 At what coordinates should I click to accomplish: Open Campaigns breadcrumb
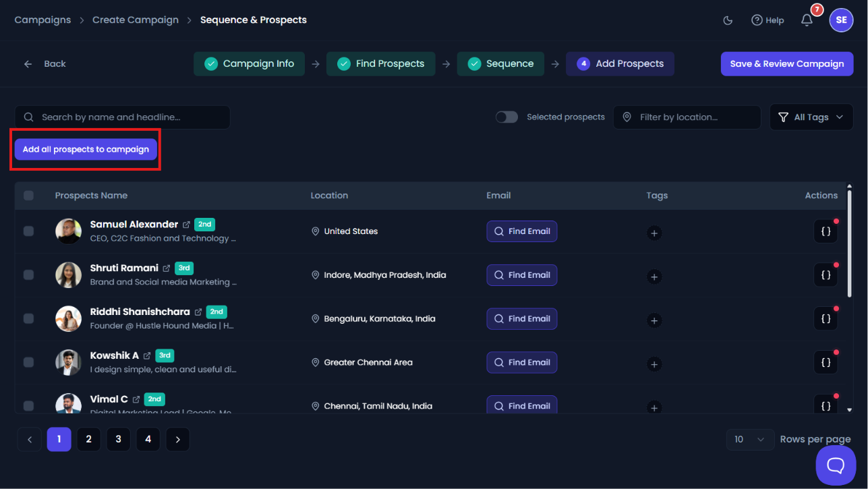(x=42, y=20)
